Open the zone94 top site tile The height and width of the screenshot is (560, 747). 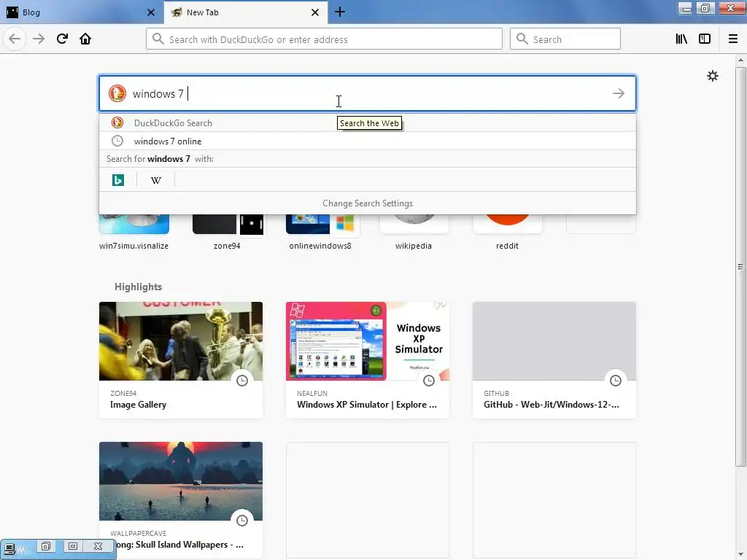(x=228, y=231)
